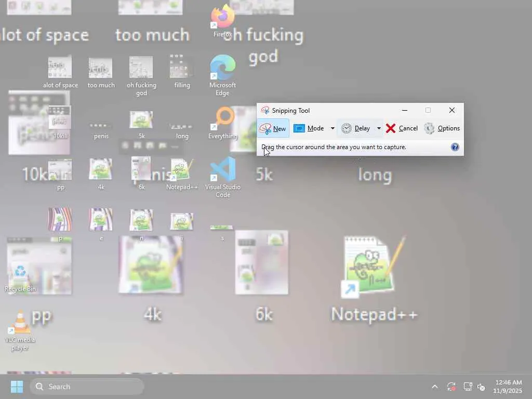The image size is (532, 399).
Task: Select the desktop file named s
Action: pyautogui.click(x=222, y=233)
